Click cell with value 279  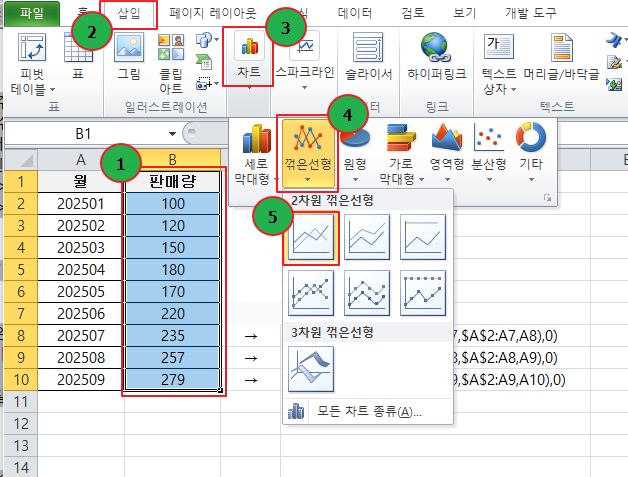click(173, 380)
